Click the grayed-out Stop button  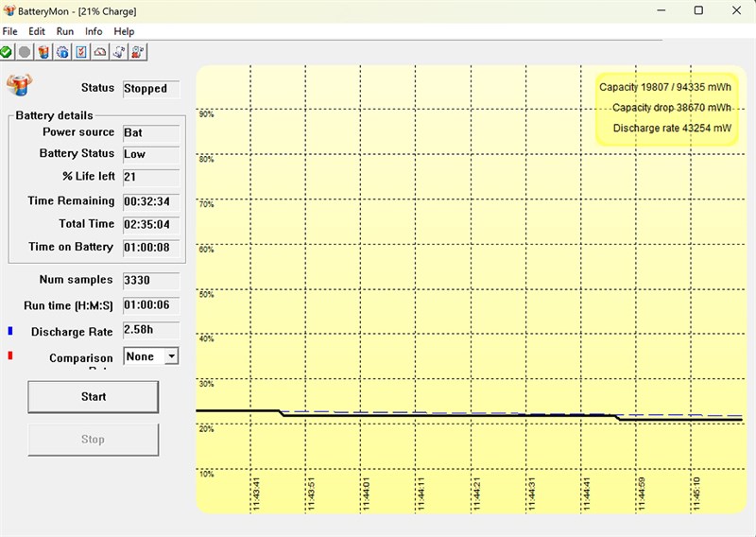coord(93,440)
